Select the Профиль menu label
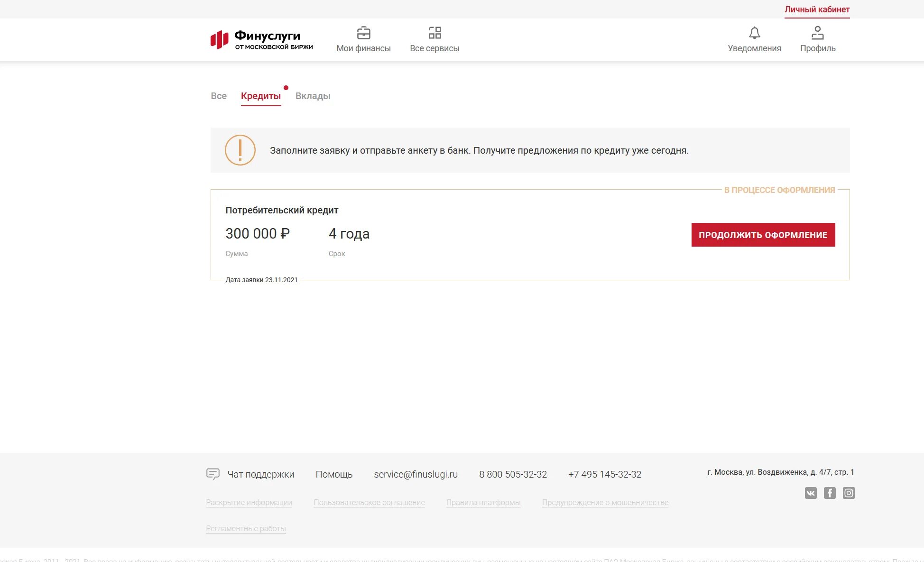924x562 pixels. pos(818,48)
